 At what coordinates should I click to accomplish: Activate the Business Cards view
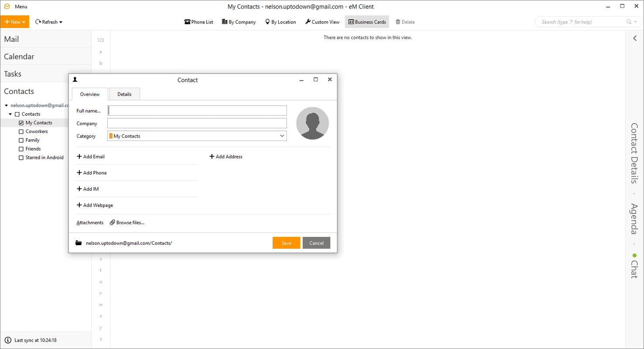click(x=367, y=22)
